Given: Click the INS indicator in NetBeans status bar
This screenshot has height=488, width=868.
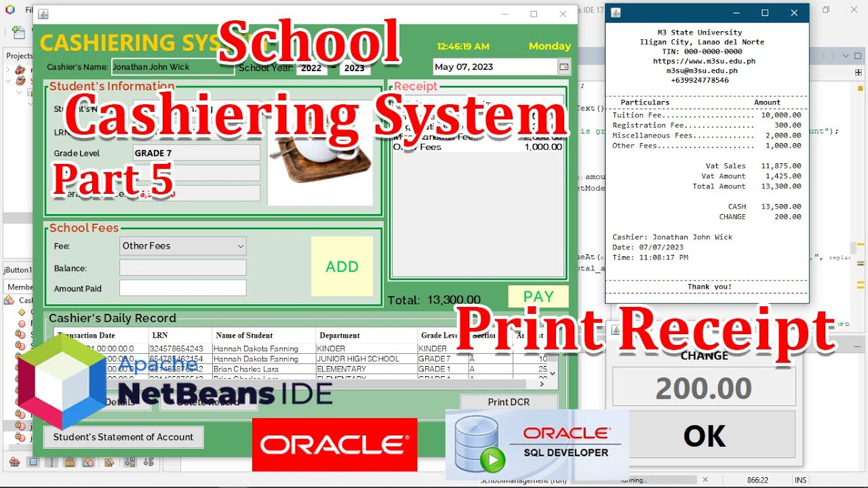Looking at the screenshot, I should click(x=800, y=480).
